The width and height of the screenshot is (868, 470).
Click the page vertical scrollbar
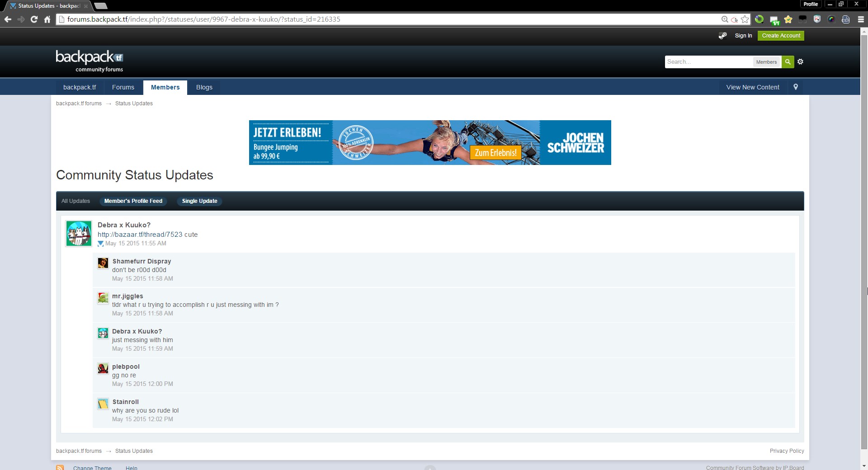(864, 226)
